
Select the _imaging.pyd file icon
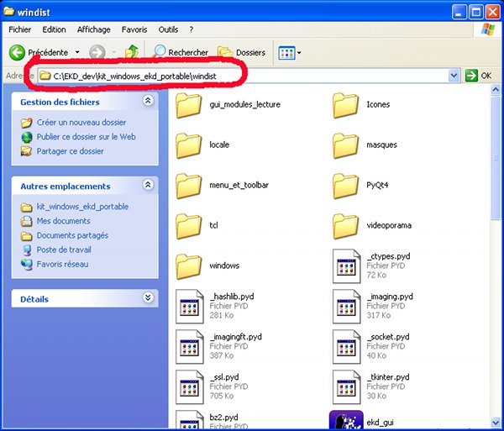pos(346,307)
